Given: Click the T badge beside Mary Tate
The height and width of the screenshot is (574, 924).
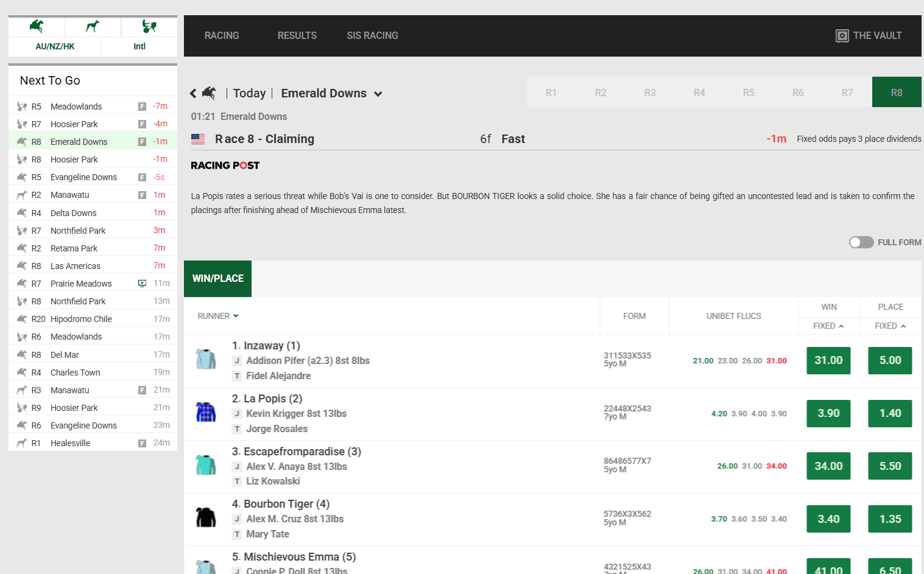Looking at the screenshot, I should (237, 534).
